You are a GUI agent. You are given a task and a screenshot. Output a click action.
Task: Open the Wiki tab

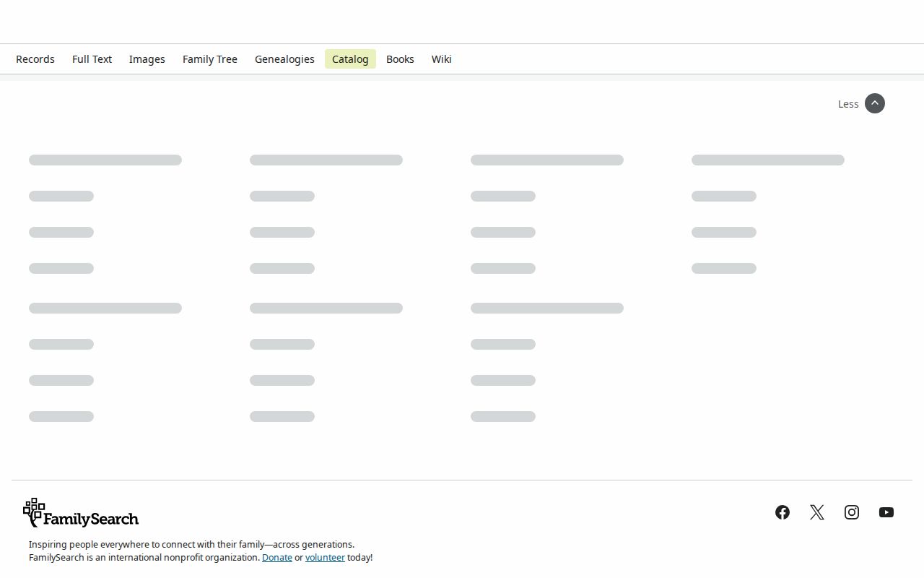coord(442,59)
